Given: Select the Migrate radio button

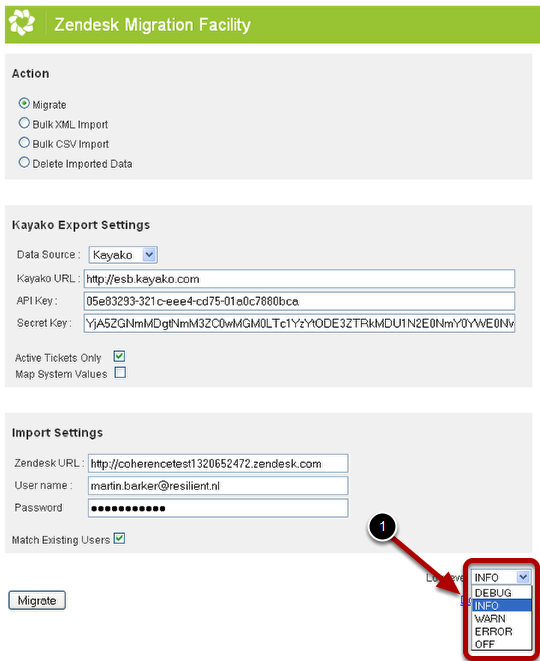Looking at the screenshot, I should coord(24,103).
